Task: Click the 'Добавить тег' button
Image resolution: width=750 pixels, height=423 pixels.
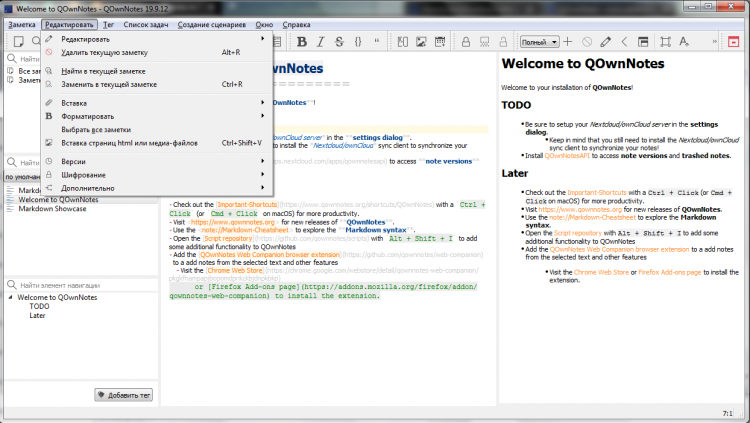Action: pos(123,395)
